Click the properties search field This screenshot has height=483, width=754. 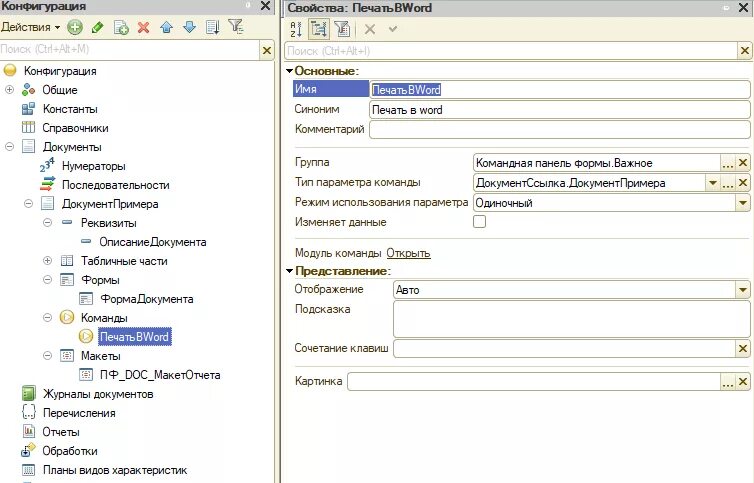point(511,51)
